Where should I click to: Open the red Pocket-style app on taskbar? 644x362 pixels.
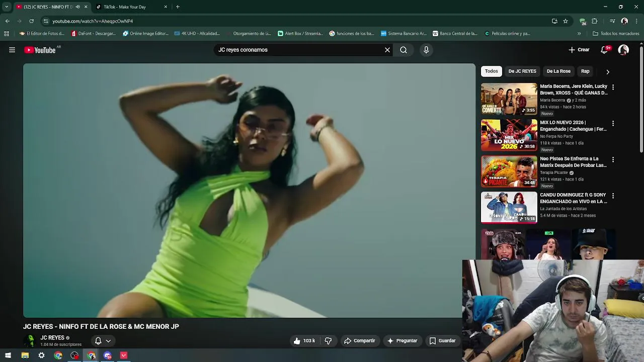124,355
